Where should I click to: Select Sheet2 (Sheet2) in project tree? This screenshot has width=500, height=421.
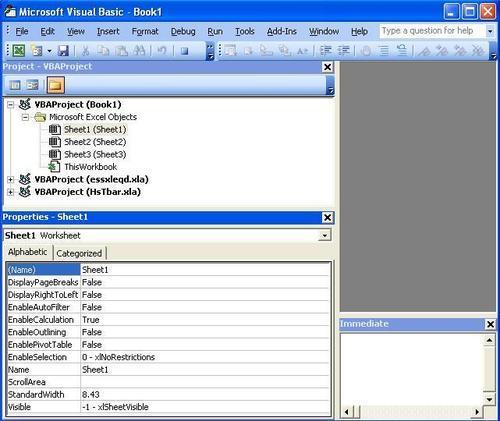[95, 142]
